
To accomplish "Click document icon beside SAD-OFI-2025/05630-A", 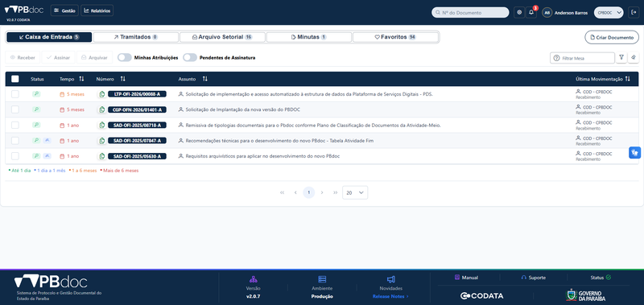I will (102, 156).
